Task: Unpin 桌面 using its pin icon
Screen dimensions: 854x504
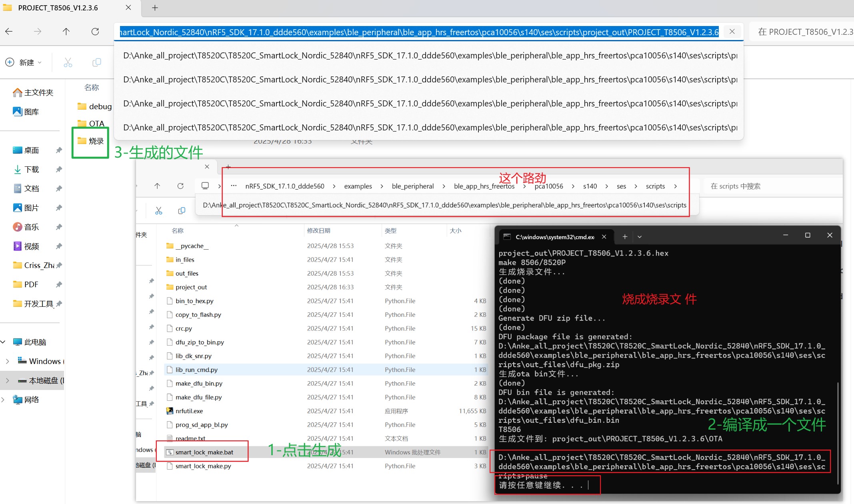Action: (x=59, y=150)
